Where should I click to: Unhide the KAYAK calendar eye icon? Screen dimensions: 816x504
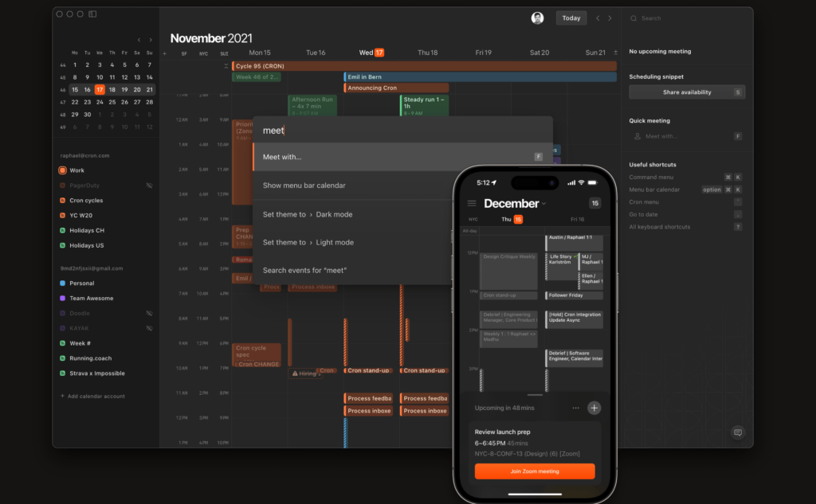[x=149, y=329]
